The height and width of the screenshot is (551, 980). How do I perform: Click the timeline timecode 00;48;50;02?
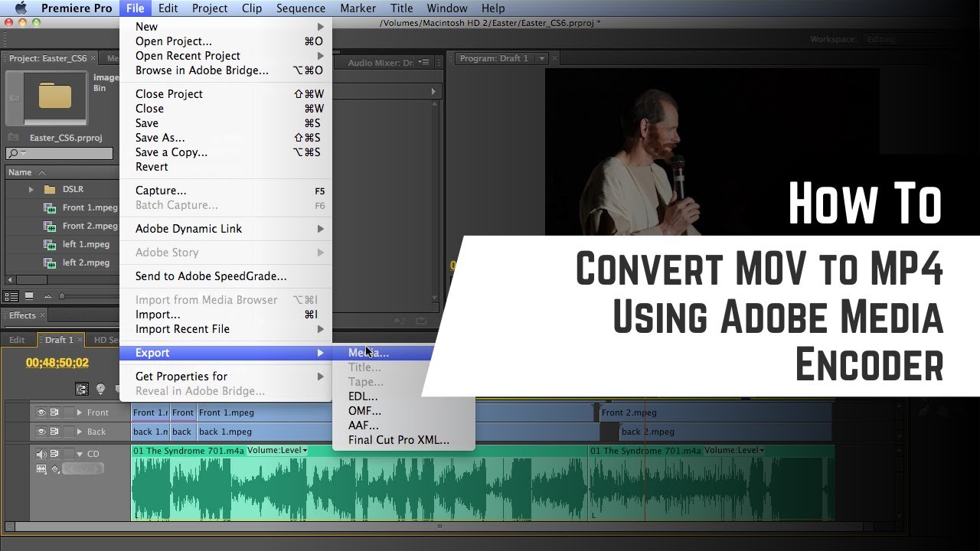(x=57, y=363)
